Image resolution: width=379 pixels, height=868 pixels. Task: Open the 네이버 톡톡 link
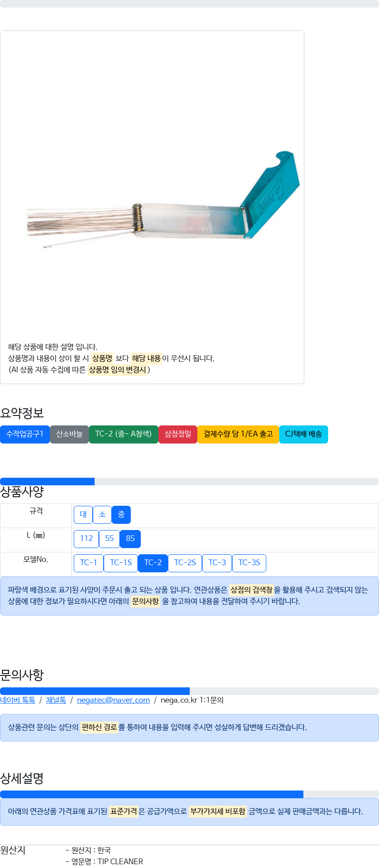point(18,700)
